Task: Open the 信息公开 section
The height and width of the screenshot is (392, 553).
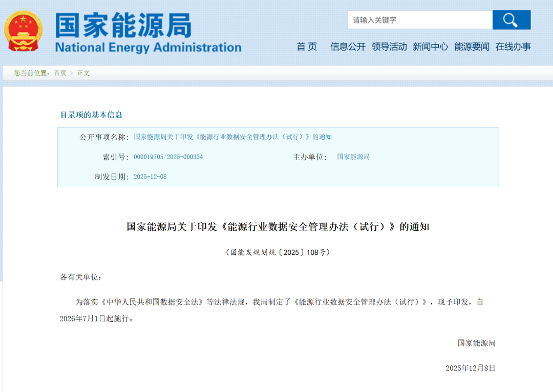Action: coord(346,46)
